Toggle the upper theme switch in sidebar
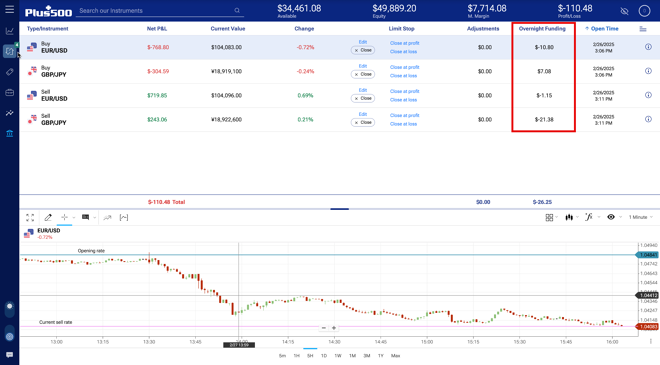Viewport: 660px width, 365px height. (9, 309)
